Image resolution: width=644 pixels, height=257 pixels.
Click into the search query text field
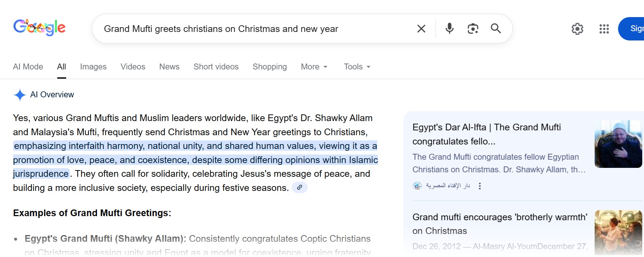[253, 29]
